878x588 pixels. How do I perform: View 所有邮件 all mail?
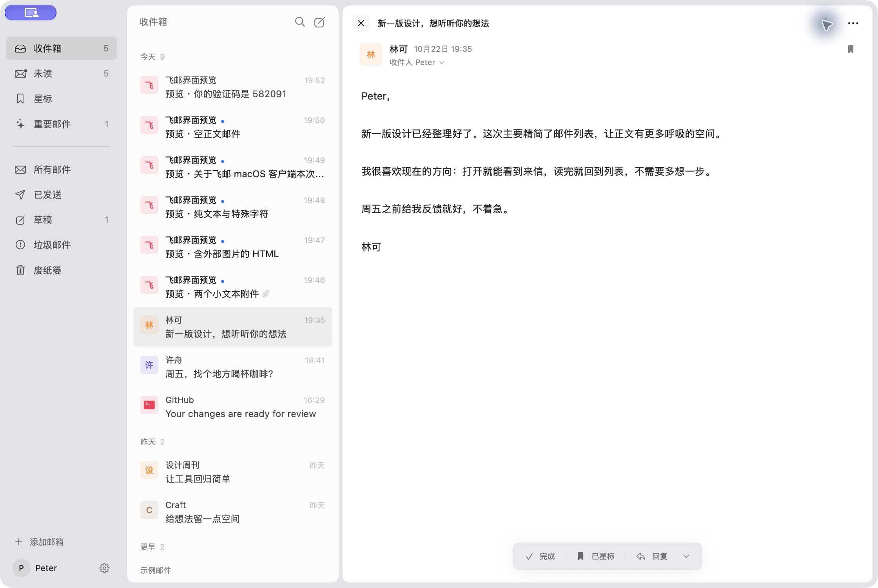coord(62,169)
